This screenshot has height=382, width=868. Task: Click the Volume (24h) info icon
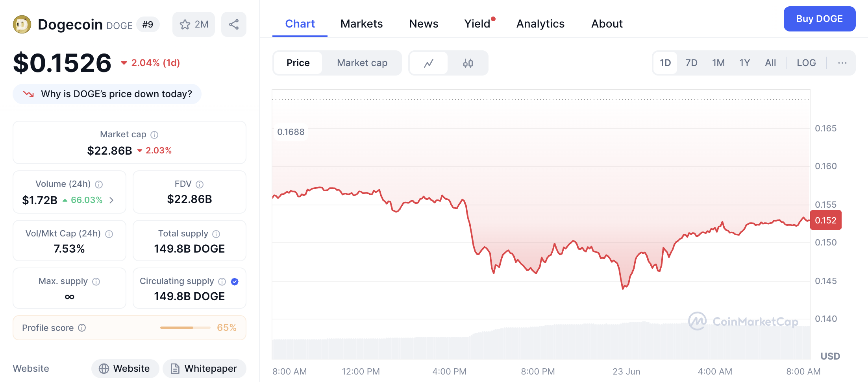99,185
